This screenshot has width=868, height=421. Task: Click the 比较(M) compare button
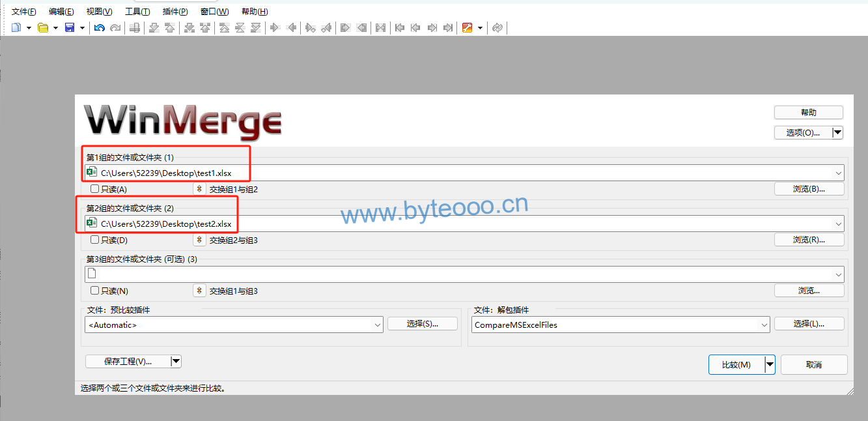(736, 365)
